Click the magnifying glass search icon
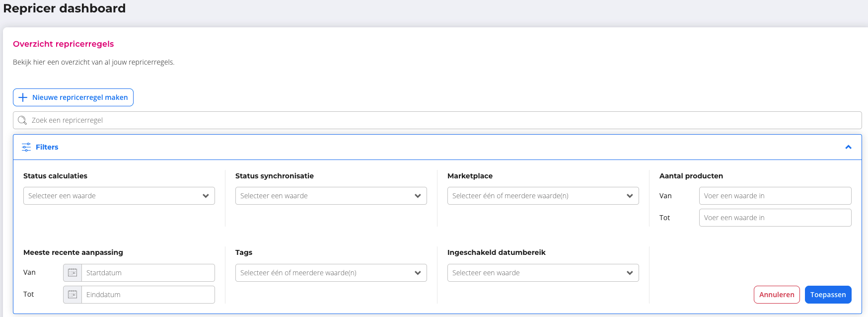The height and width of the screenshot is (317, 868). 22,120
